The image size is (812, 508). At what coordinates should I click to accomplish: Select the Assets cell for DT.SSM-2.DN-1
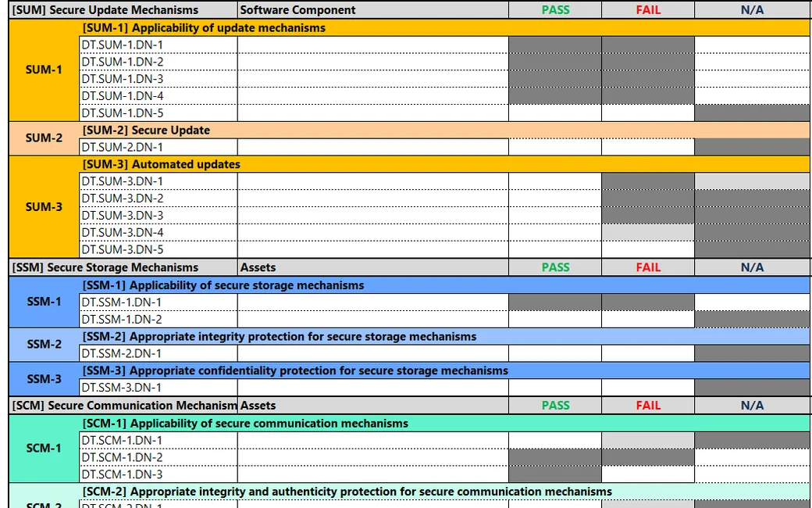(373, 353)
